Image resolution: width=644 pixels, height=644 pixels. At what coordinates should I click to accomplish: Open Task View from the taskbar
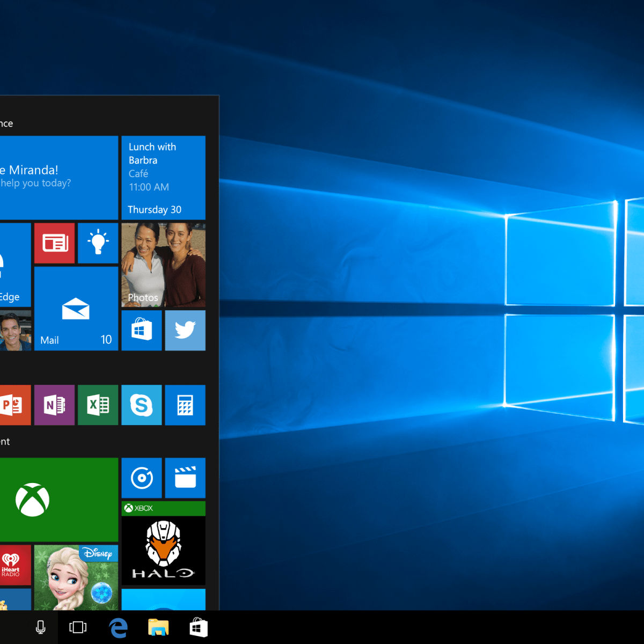click(x=78, y=627)
